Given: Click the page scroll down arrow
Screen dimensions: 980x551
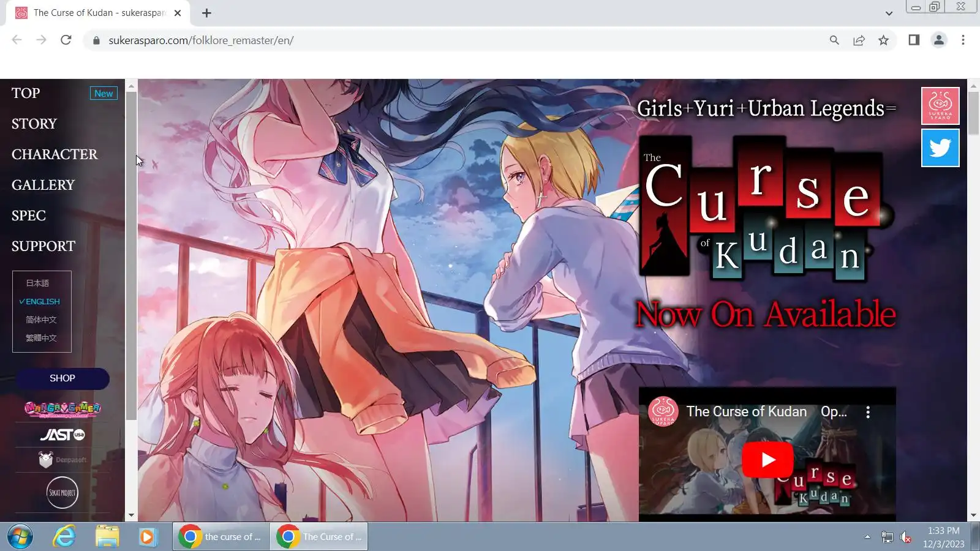Looking at the screenshot, I should point(973,515).
